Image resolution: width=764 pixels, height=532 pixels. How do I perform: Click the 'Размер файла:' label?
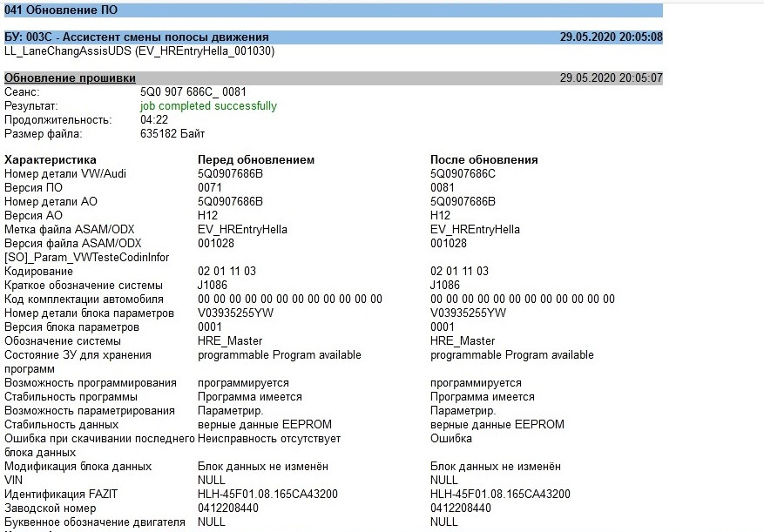[x=44, y=134]
